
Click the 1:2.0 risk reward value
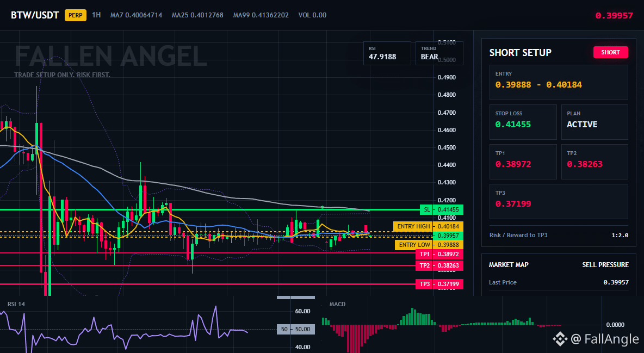(x=620, y=235)
